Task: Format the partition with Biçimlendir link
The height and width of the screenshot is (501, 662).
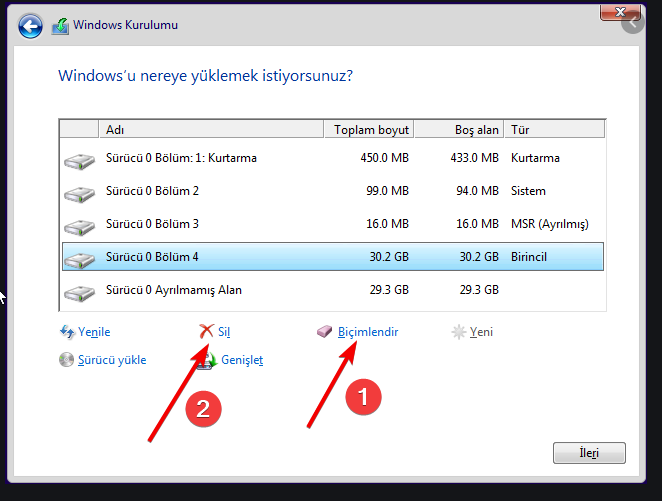Action: click(368, 332)
